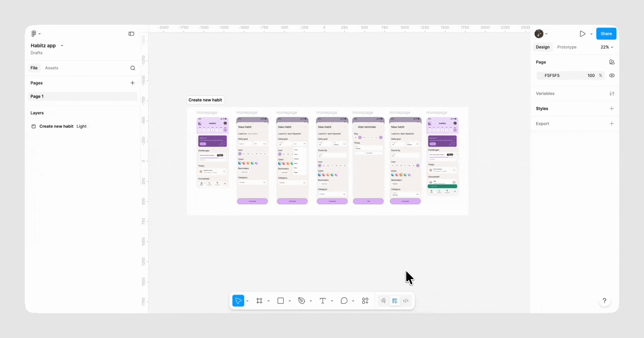Viewport: 644px width, 338px height.
Task: Click the Share button
Action: [x=606, y=34]
